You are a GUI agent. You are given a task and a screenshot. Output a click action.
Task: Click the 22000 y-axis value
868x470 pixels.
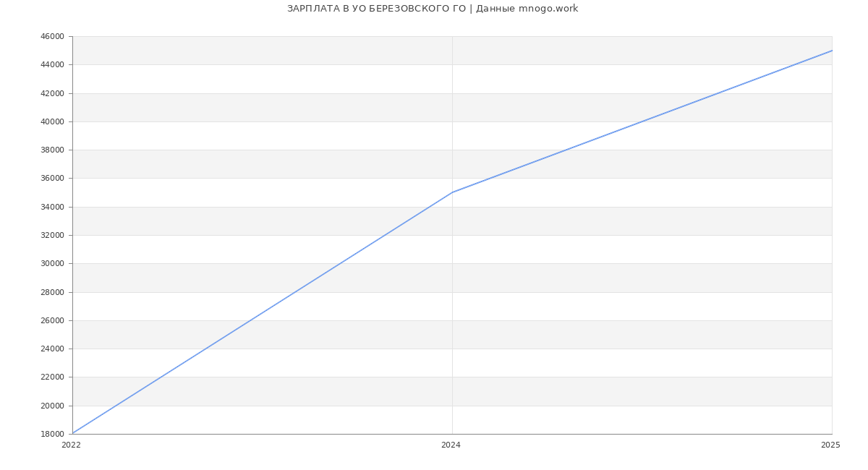[x=52, y=377]
